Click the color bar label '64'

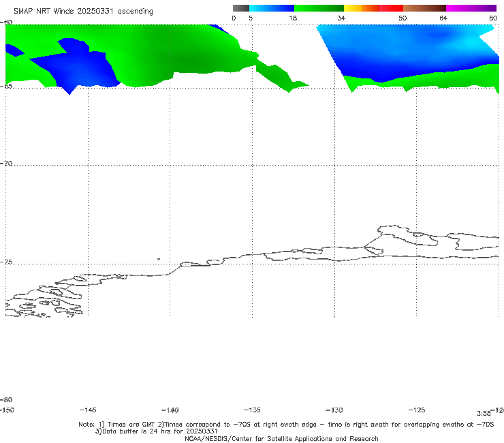443,18
